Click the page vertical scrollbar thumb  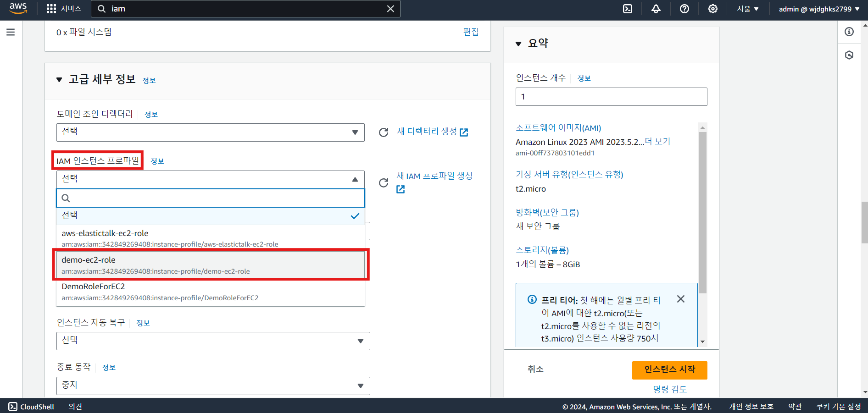[x=864, y=222]
